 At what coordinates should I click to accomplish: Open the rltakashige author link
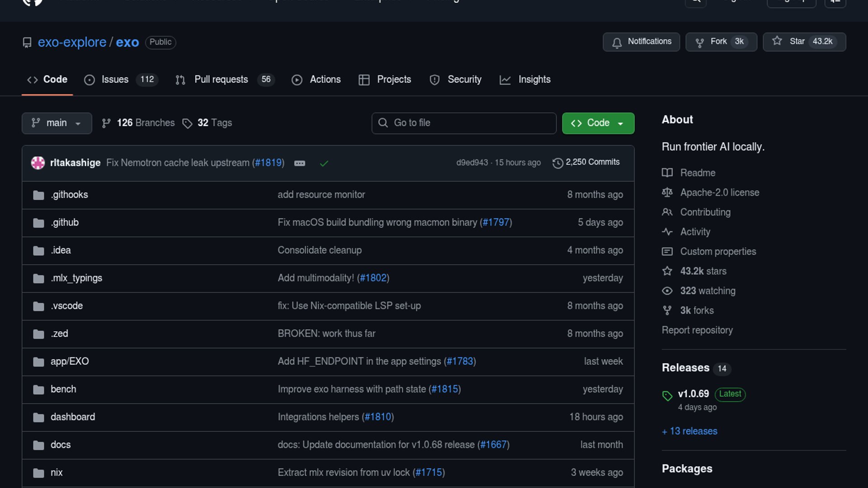click(x=75, y=163)
